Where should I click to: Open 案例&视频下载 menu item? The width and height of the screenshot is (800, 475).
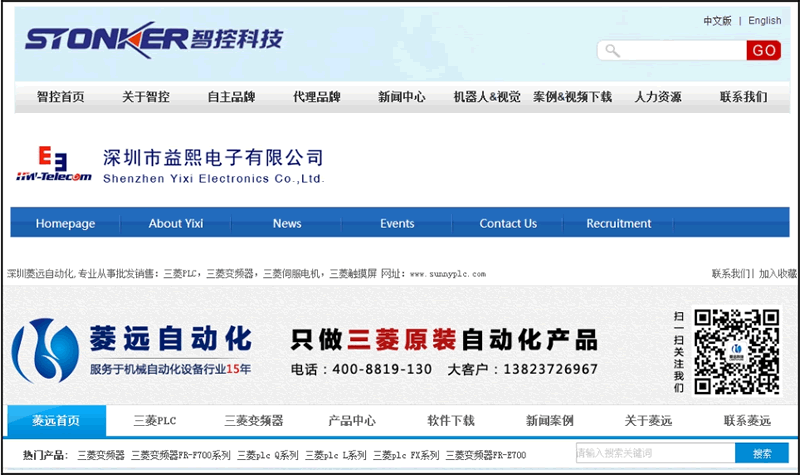572,97
